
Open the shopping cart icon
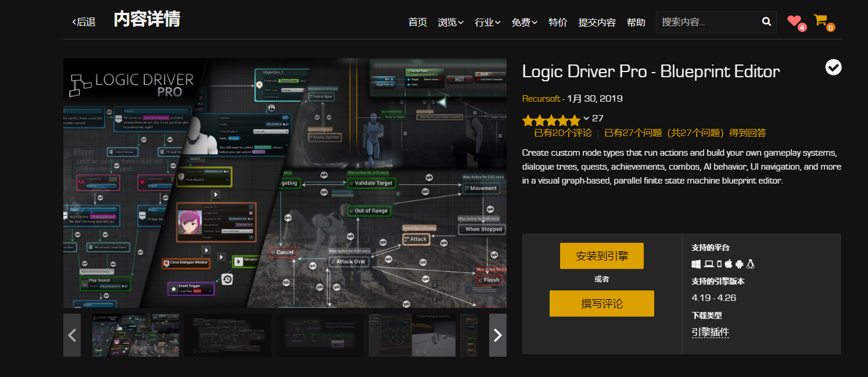[820, 19]
